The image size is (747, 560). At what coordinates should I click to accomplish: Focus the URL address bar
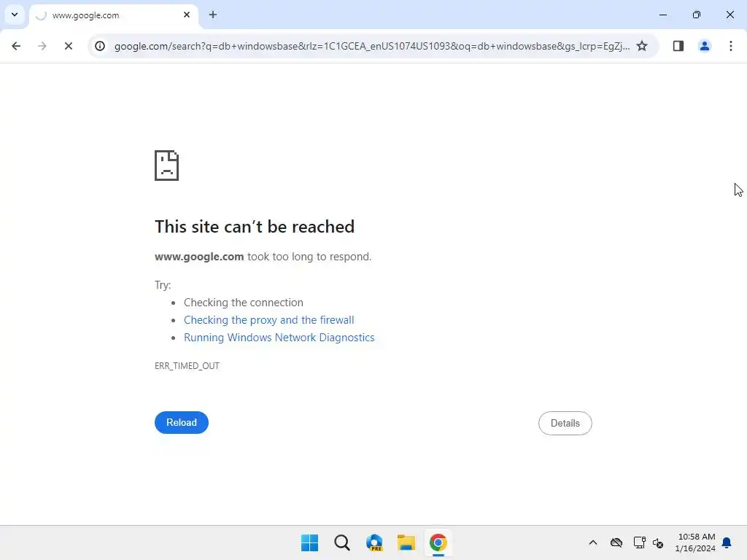[371, 46]
